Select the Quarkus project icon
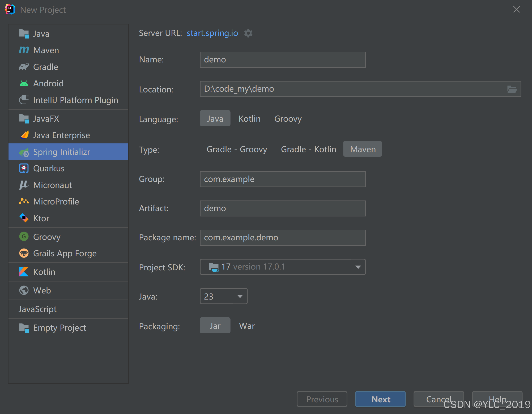Viewport: 532px width, 414px height. click(24, 168)
